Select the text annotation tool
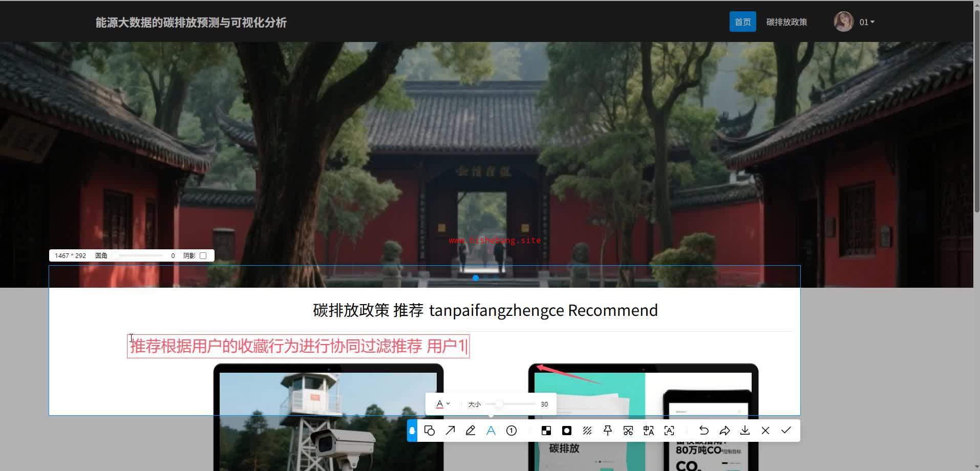Viewport: 980px width, 471px height. [491, 431]
